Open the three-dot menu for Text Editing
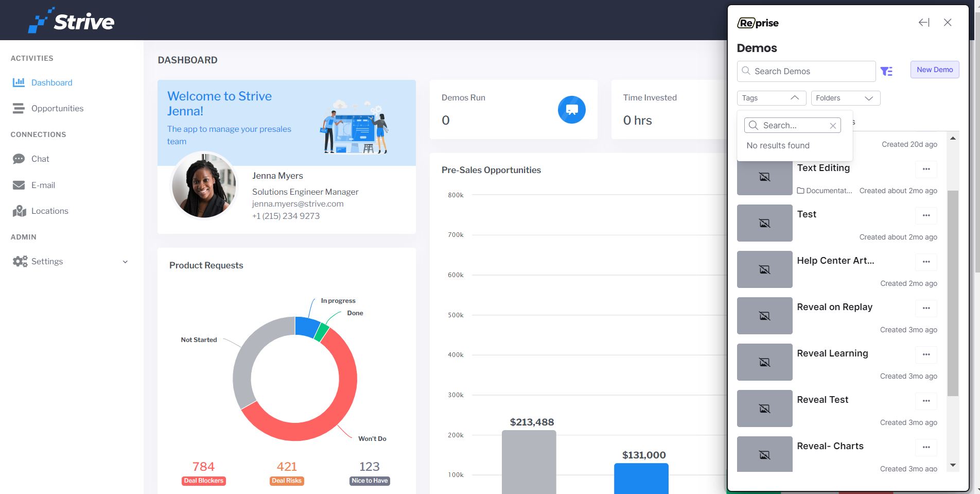 [926, 169]
